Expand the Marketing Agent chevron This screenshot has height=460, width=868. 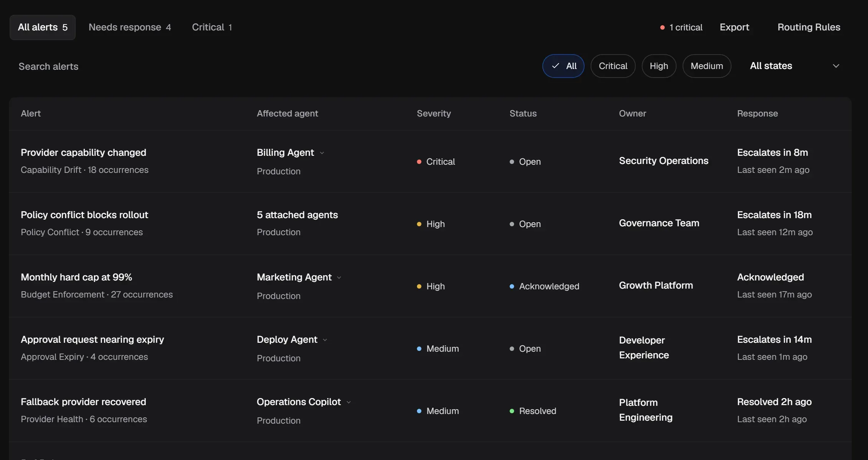tap(339, 278)
